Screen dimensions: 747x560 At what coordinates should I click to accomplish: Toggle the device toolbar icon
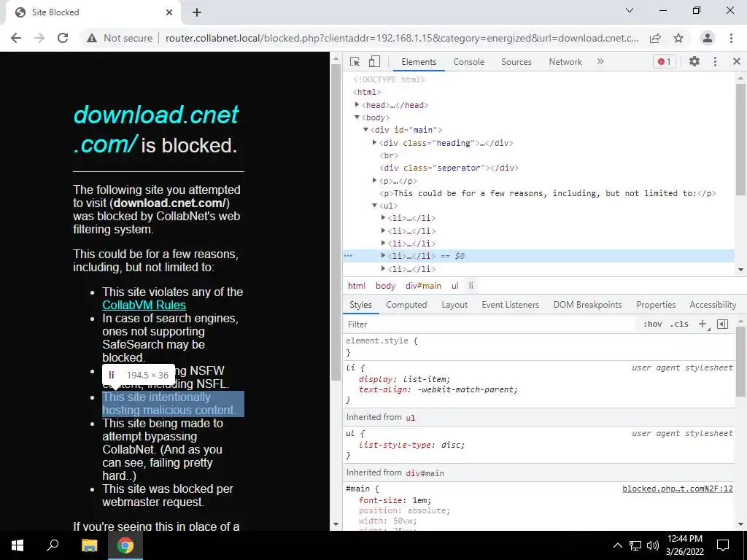374,61
